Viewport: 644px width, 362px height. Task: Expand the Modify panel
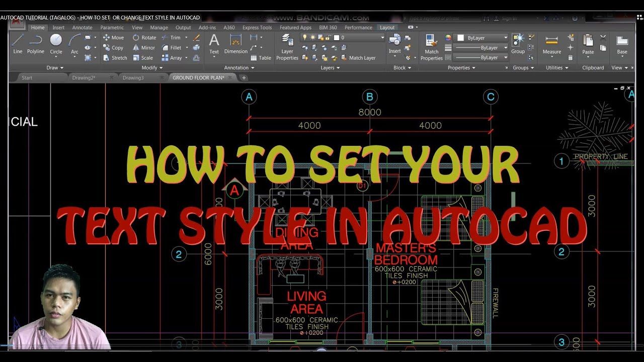click(152, 67)
